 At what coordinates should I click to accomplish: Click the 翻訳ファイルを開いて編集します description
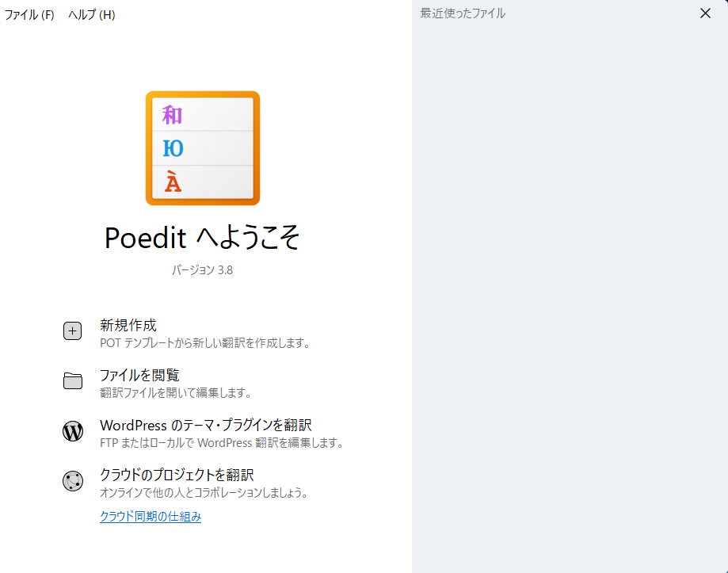(175, 393)
